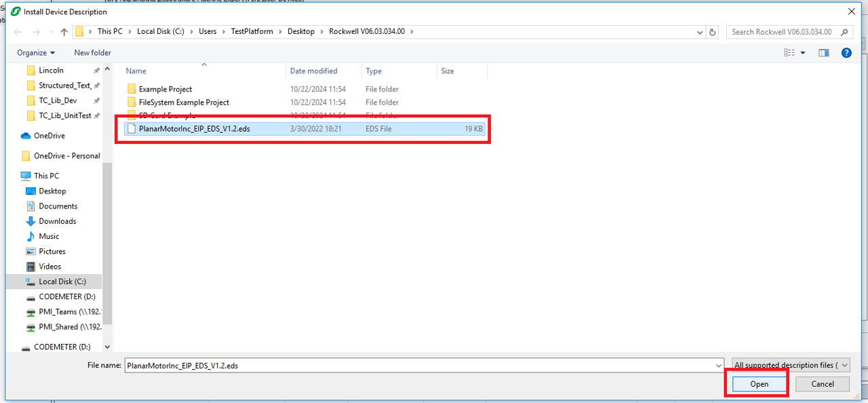This screenshot has height=403, width=868.
Task: Open the Help question mark icon
Action: (x=846, y=53)
